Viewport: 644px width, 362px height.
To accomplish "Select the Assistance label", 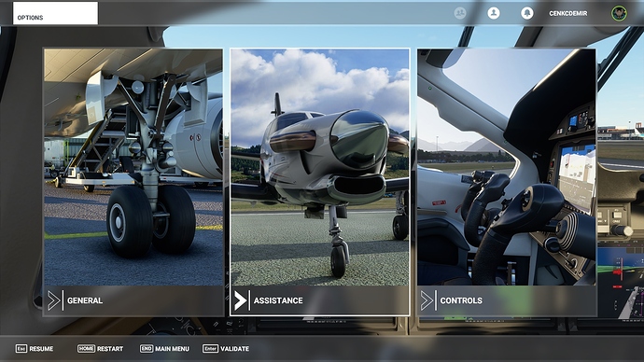I will 278,300.
